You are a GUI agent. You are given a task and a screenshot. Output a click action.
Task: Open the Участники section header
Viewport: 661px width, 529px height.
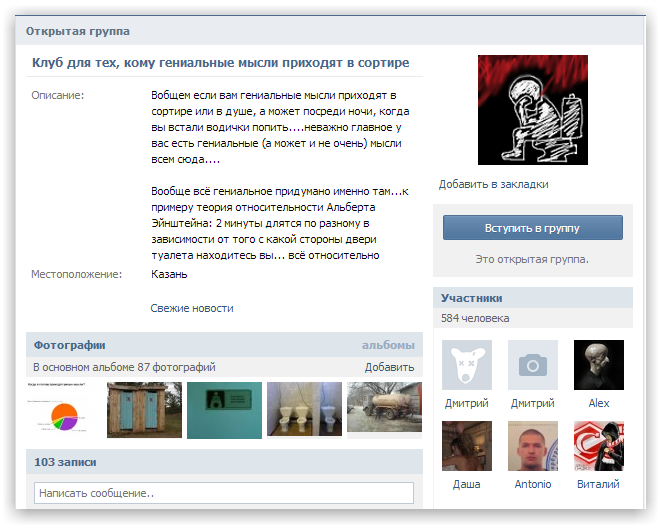pos(471,298)
